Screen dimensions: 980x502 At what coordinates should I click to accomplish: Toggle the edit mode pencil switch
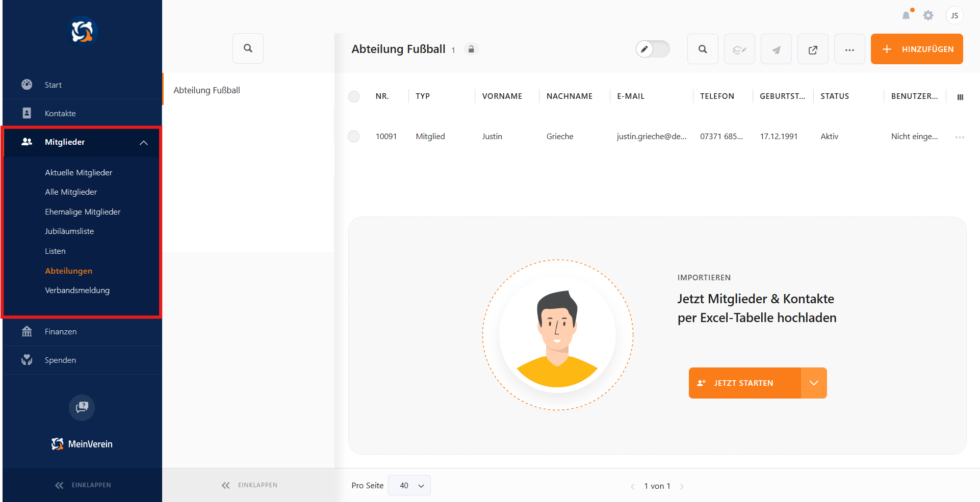[652, 49]
